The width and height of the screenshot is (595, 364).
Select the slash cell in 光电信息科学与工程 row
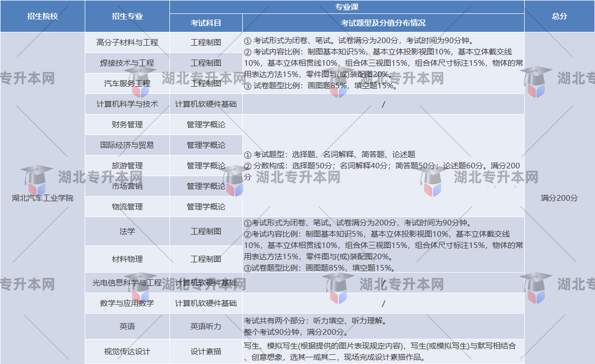[383, 283]
